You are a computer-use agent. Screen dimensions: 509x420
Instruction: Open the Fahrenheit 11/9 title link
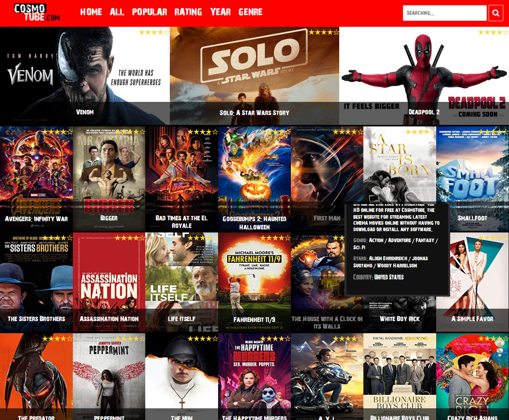254,320
